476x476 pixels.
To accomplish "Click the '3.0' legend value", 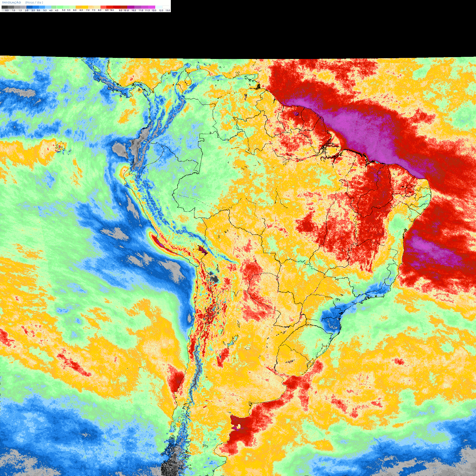I will 38,10.
